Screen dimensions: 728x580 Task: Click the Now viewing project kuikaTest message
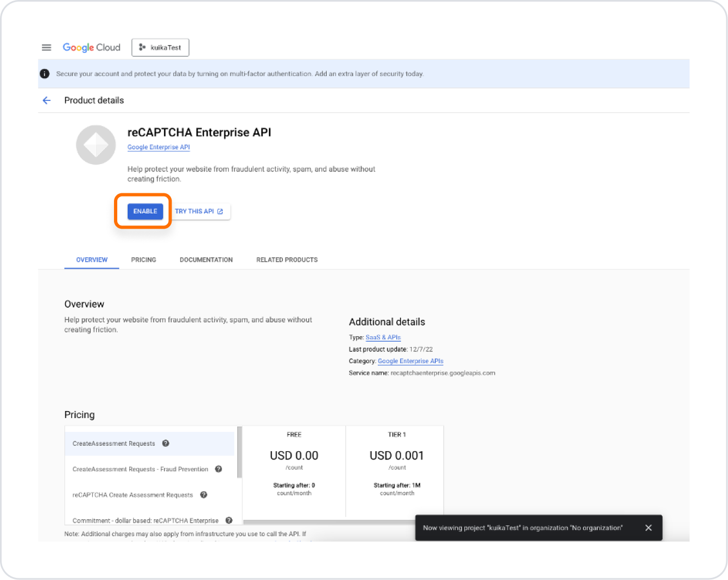(x=523, y=528)
